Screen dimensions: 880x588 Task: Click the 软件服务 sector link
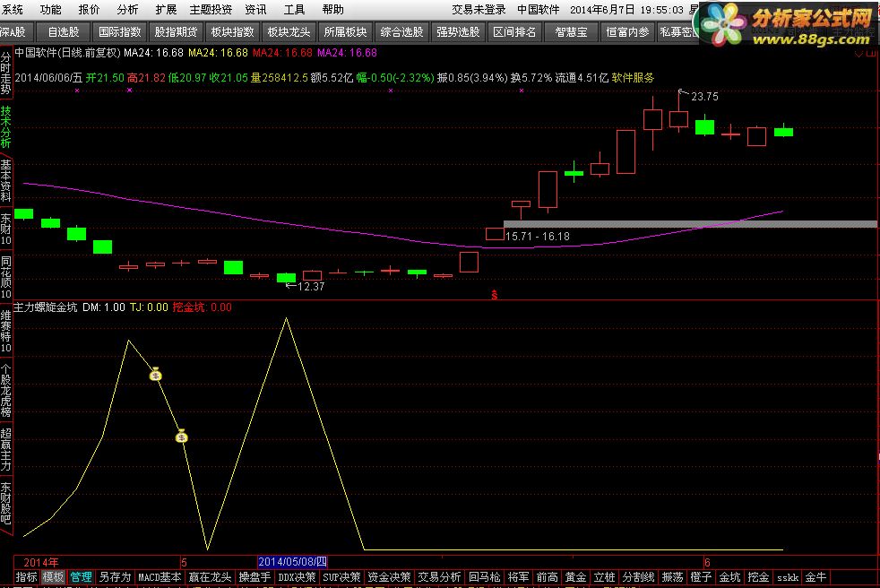click(x=633, y=77)
